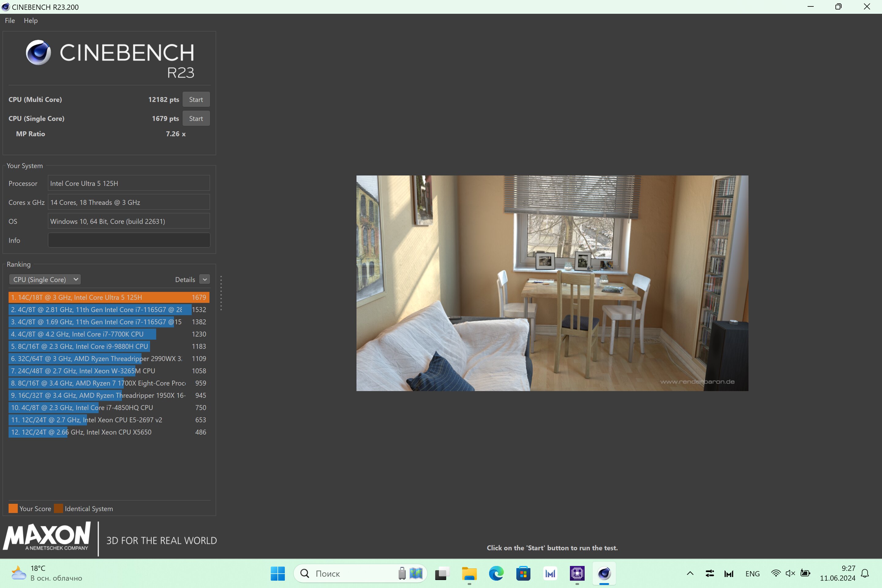Open File Explorer from the taskbar
The image size is (882, 588).
[469, 573]
